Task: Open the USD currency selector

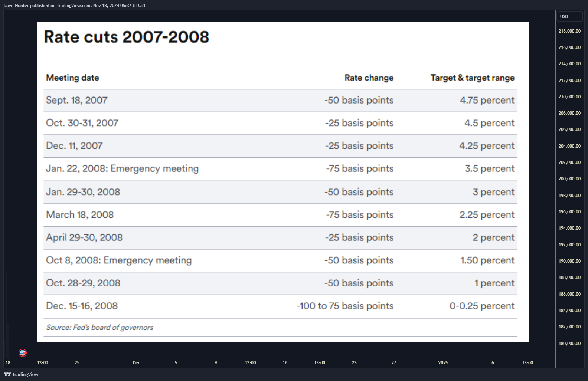Action: point(569,16)
